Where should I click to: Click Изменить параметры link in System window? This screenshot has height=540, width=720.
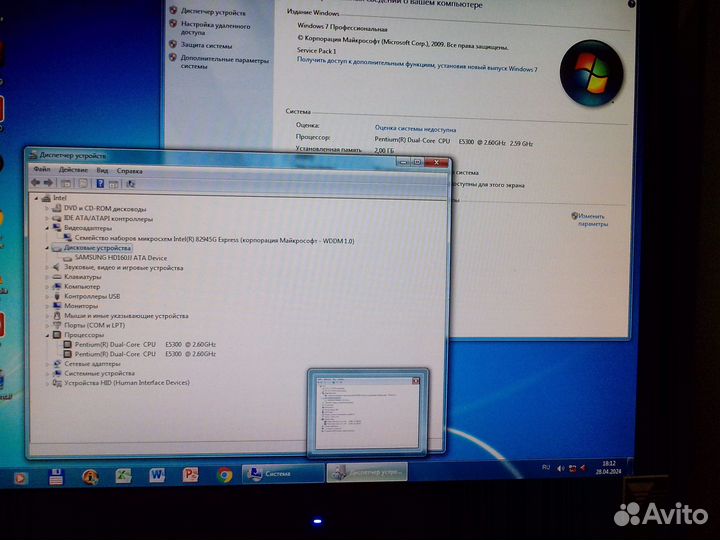tap(592, 220)
